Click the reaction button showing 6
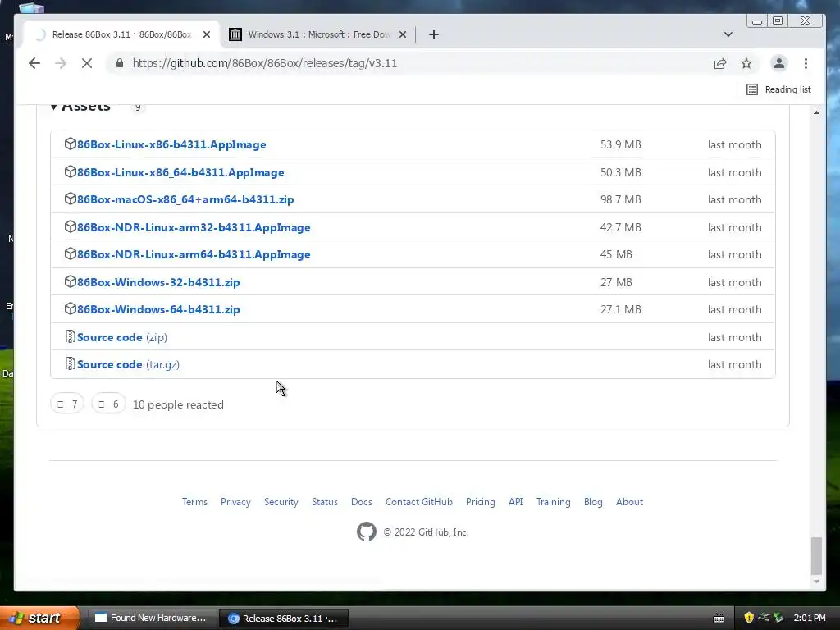This screenshot has width=840, height=630. [108, 404]
